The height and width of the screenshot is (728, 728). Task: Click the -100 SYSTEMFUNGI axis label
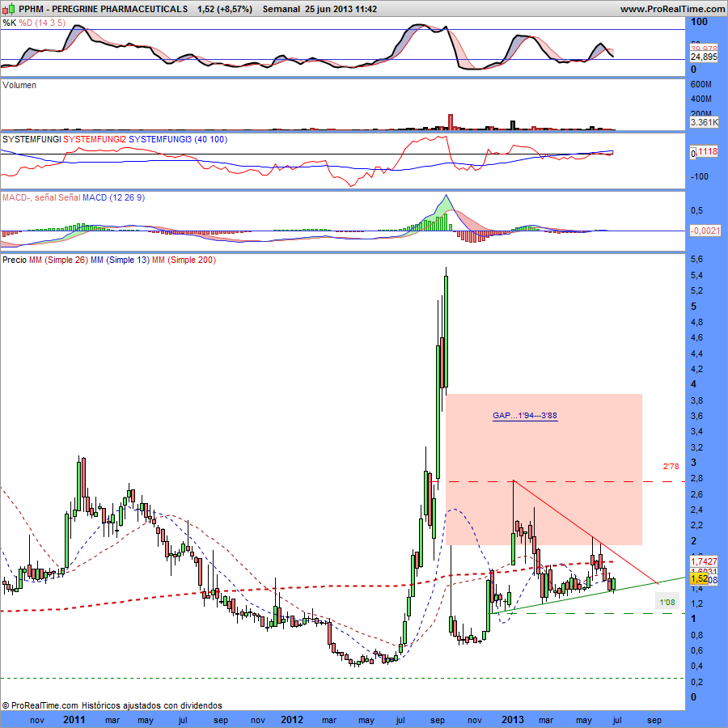pyautogui.click(x=699, y=176)
